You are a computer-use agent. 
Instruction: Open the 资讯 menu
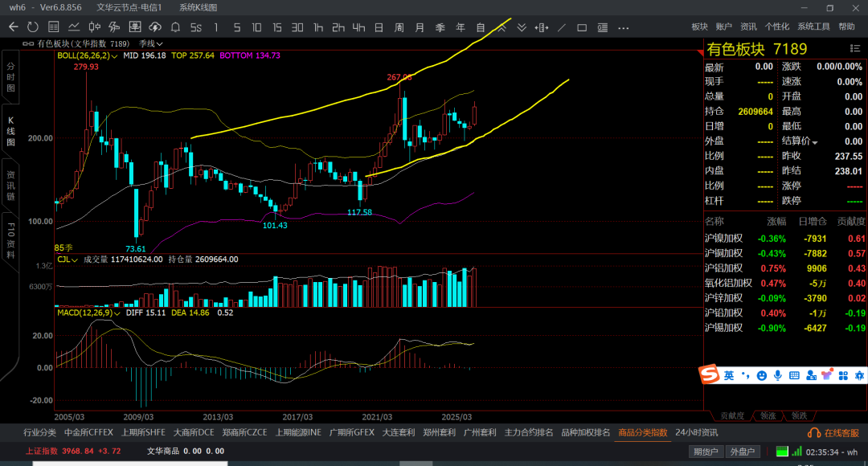click(748, 27)
